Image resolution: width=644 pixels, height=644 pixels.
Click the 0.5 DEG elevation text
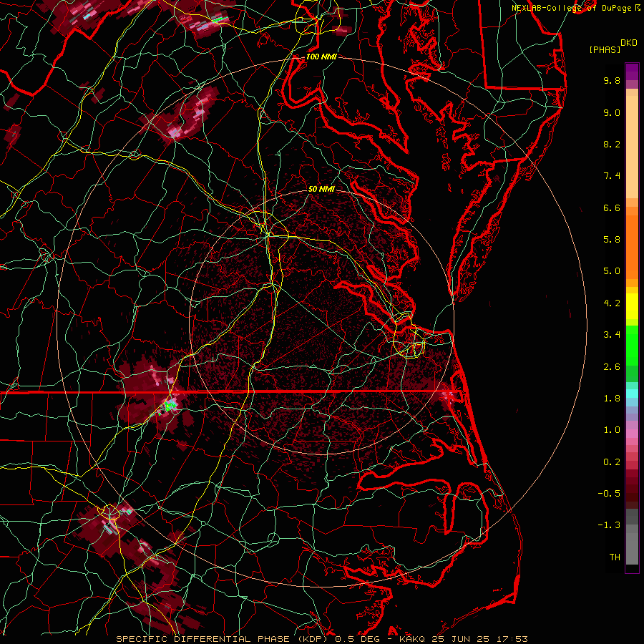tap(357, 639)
